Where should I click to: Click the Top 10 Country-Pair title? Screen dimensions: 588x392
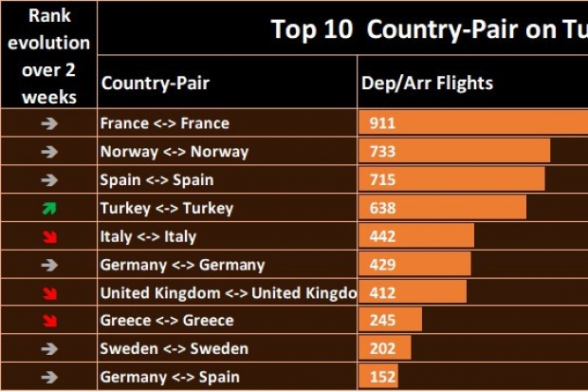tap(429, 28)
